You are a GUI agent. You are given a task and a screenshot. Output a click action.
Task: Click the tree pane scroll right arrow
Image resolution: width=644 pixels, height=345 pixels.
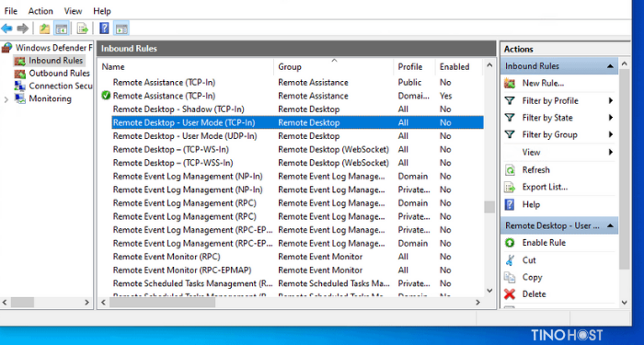(86, 303)
